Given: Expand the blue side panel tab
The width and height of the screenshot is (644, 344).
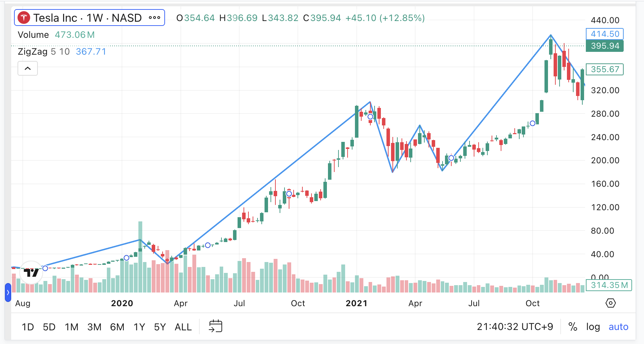Looking at the screenshot, I should 8,293.
